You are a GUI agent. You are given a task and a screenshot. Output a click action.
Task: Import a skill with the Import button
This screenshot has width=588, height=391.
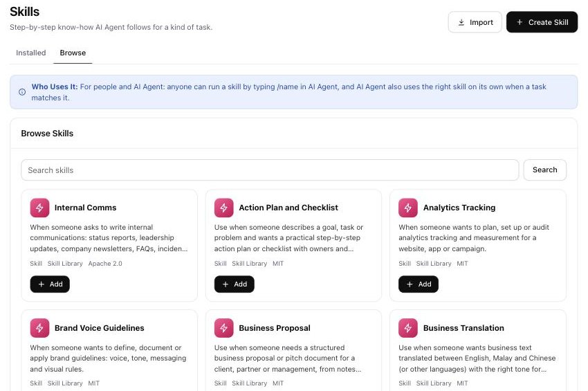pos(475,22)
